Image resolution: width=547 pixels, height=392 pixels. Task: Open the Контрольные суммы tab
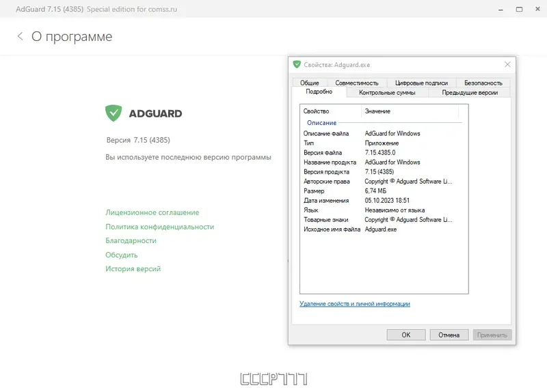point(387,93)
